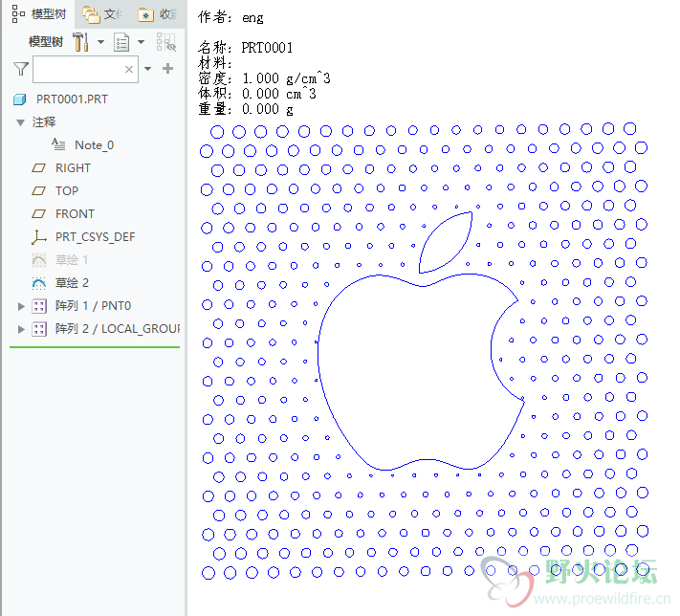Open the favorites tab

[x=157, y=14]
